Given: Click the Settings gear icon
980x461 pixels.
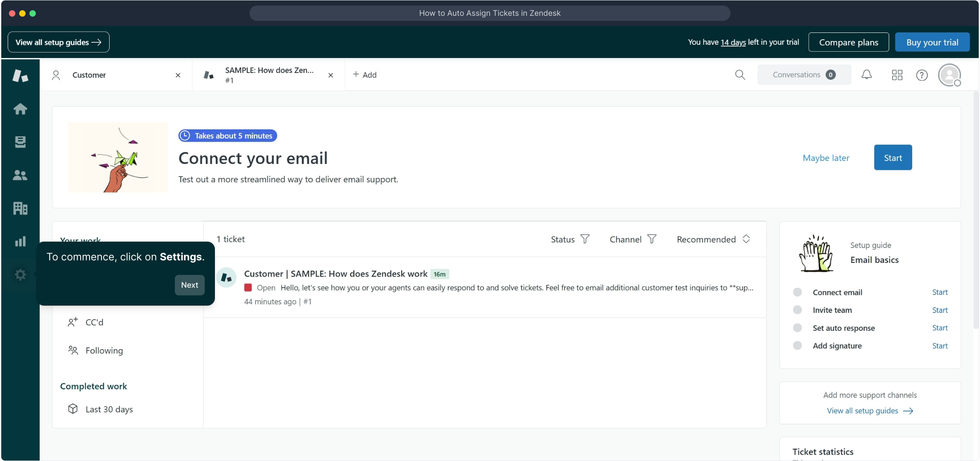Looking at the screenshot, I should [x=20, y=274].
